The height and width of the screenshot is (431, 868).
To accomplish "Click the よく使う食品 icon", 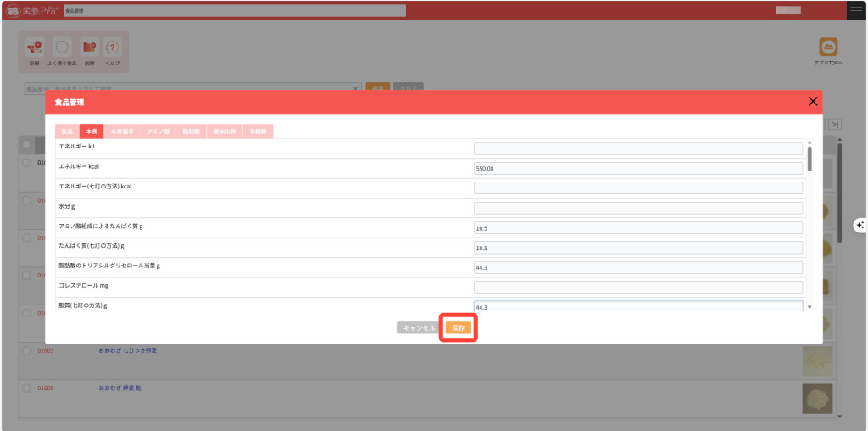I will point(62,49).
